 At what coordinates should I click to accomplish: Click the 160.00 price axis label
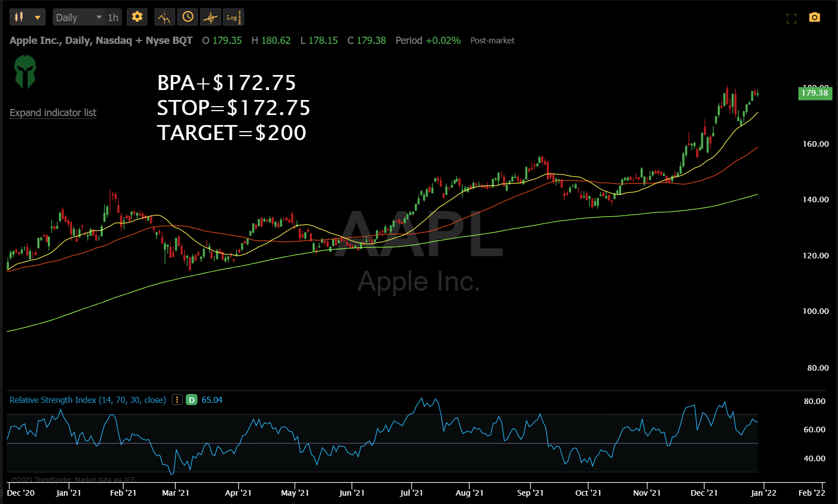click(815, 144)
